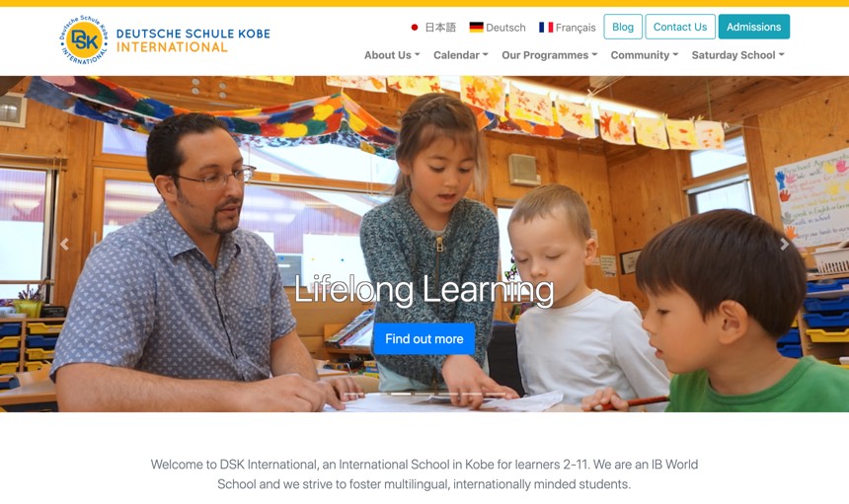Switch language to 日本語
849x504 pixels.
coord(440,27)
